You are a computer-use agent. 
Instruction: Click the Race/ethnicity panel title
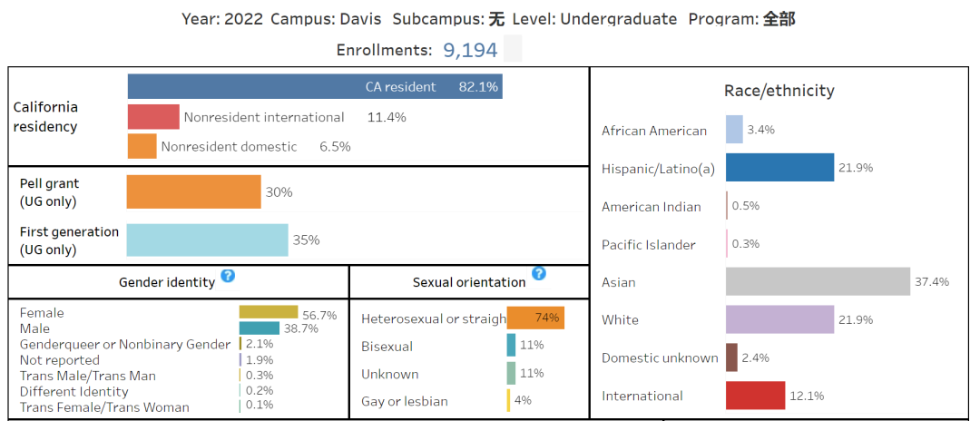(779, 91)
